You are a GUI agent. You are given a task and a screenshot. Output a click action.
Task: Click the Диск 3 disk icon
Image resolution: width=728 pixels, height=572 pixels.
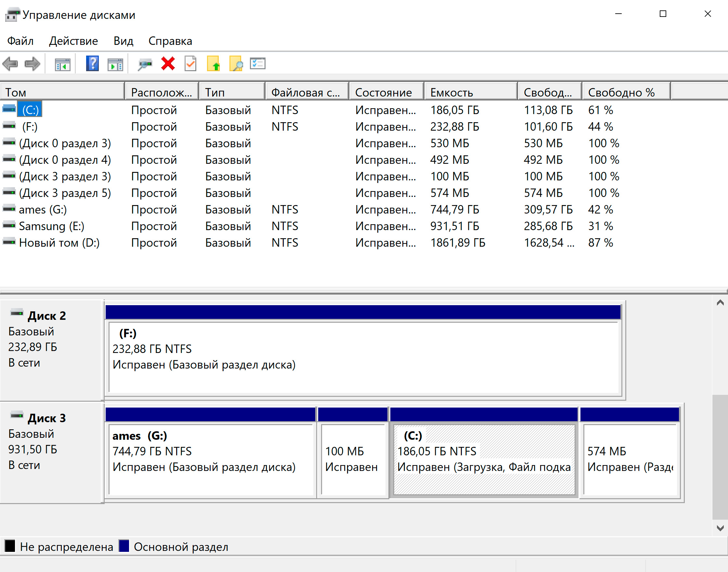click(x=17, y=416)
